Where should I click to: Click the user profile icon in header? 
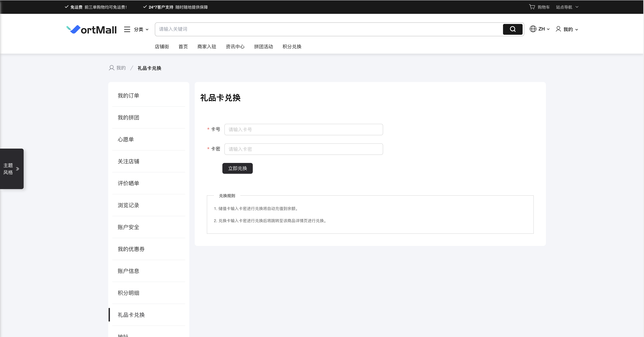click(558, 29)
